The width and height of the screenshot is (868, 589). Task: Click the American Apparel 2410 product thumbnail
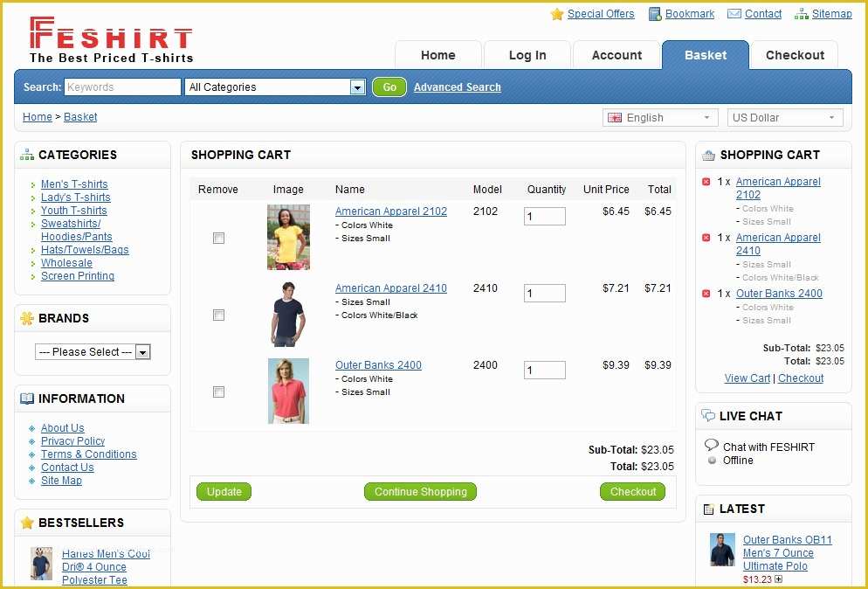point(288,315)
